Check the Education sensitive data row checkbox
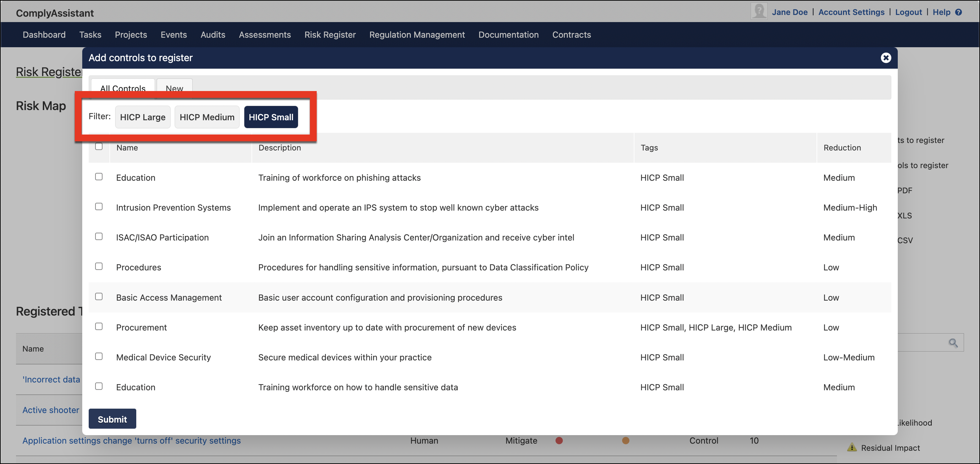Screen dimensions: 980x464 [x=99, y=386]
